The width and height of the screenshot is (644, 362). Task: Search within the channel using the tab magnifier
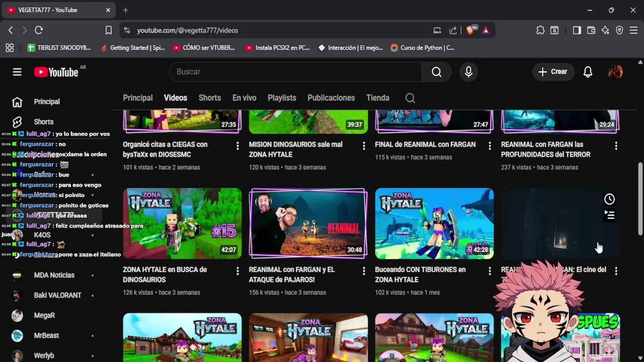pyautogui.click(x=410, y=98)
